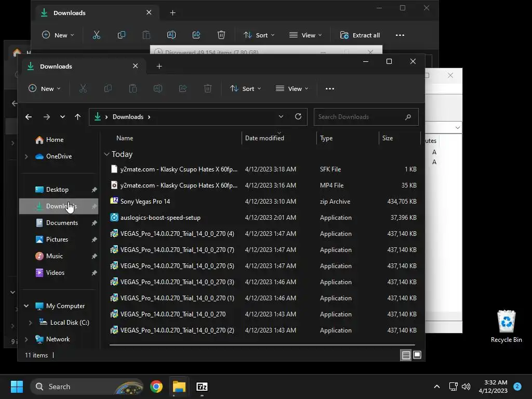Click Extract all in back window
Viewport: 532px width, 399px height.
click(360, 35)
